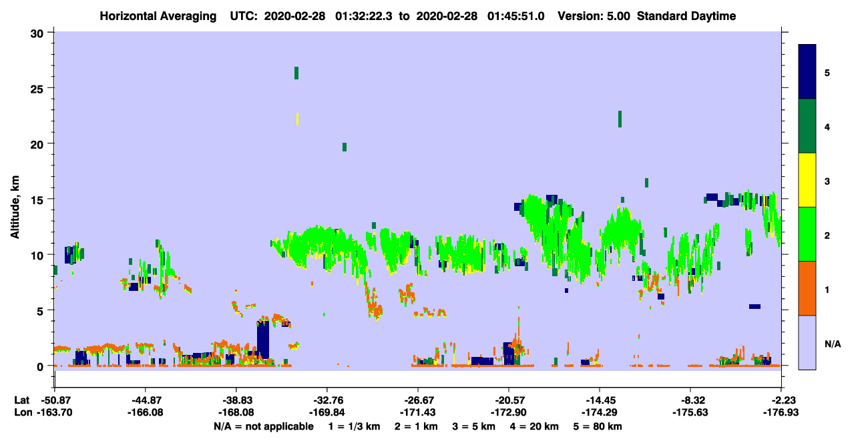Click the dark green colorbar segment labeled 4

[808, 126]
